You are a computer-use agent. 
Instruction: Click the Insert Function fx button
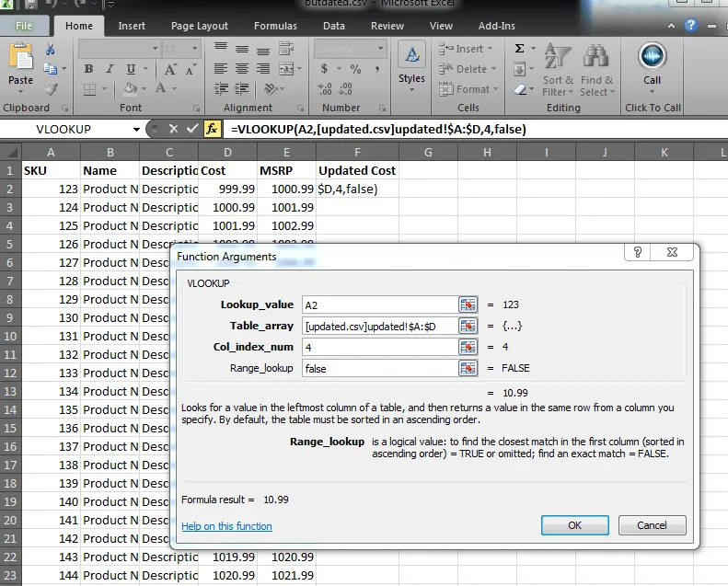point(213,130)
